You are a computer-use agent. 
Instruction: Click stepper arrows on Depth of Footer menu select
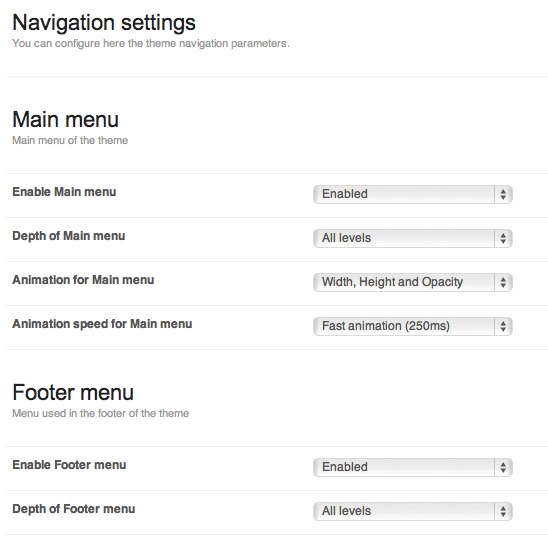pyautogui.click(x=503, y=511)
